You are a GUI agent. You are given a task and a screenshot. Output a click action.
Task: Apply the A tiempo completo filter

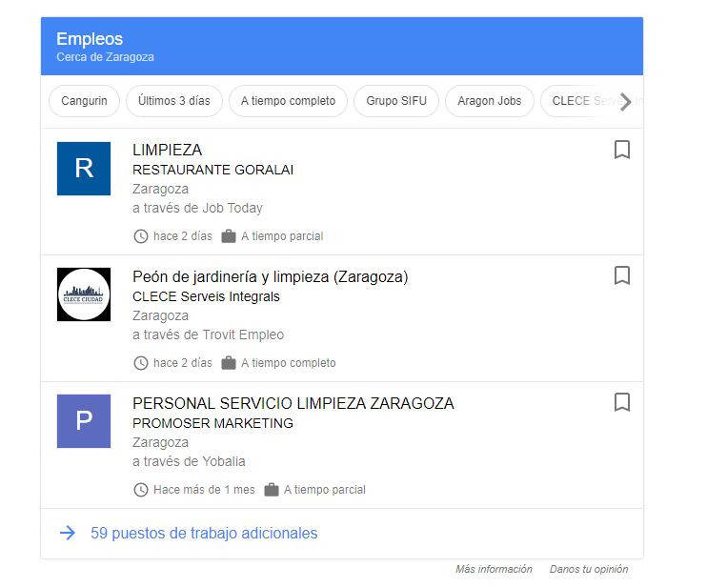pos(288,101)
